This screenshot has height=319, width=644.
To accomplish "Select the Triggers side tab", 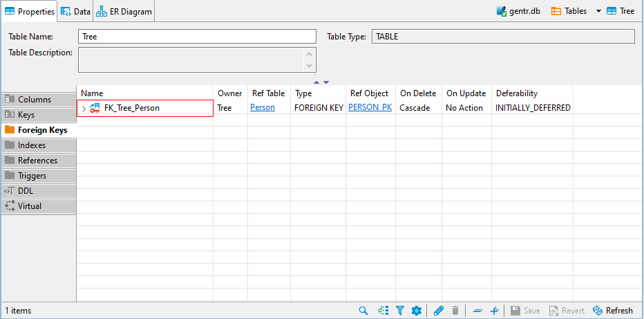I will pos(39,176).
